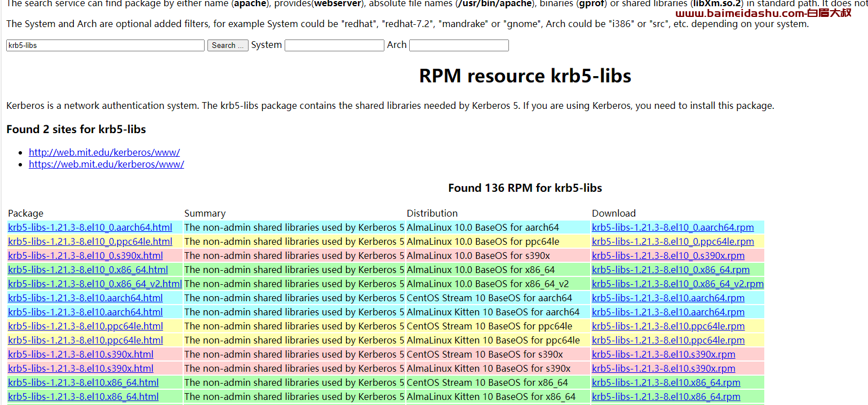Click 'Found 2 sites for krb5-libs' heading

tap(76, 129)
